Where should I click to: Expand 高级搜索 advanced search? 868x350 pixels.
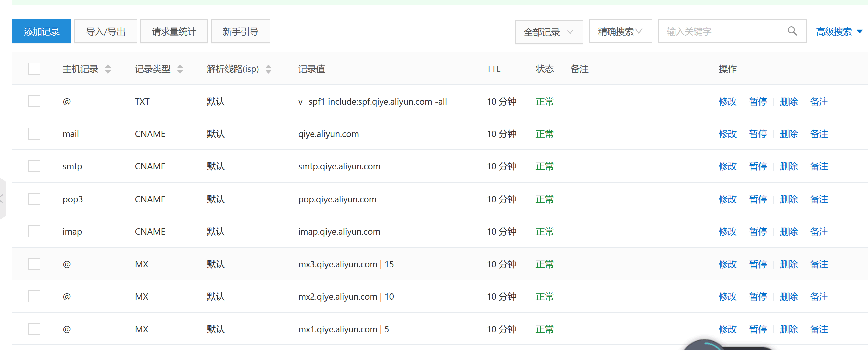pos(839,31)
